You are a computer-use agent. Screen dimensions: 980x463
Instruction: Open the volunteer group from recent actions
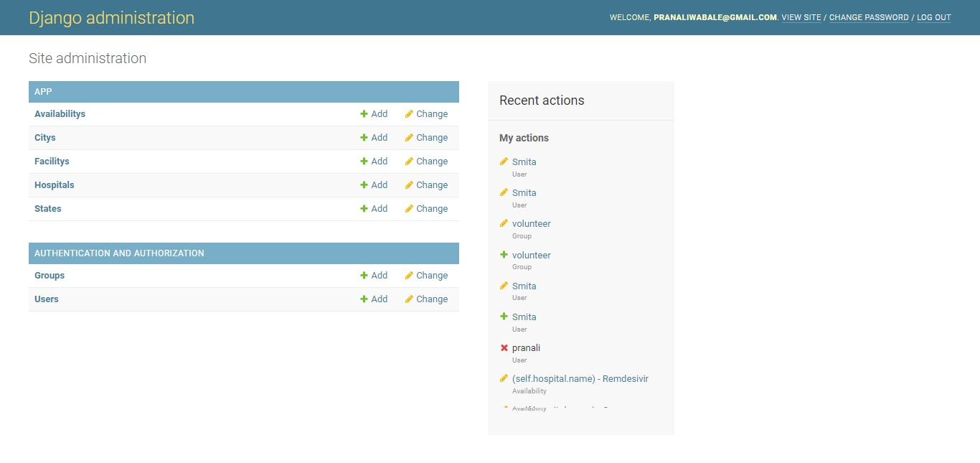coord(531,223)
